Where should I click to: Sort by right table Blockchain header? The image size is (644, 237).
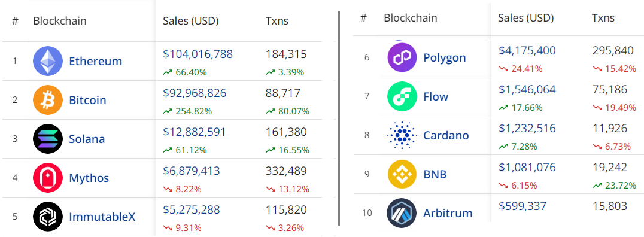pos(411,18)
